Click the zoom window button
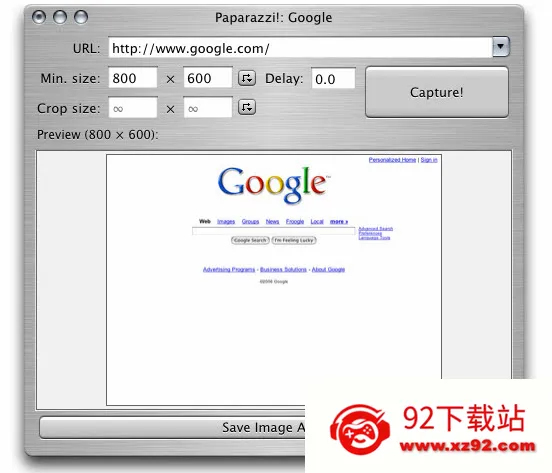Screen dimensions: 552x473 (81, 17)
